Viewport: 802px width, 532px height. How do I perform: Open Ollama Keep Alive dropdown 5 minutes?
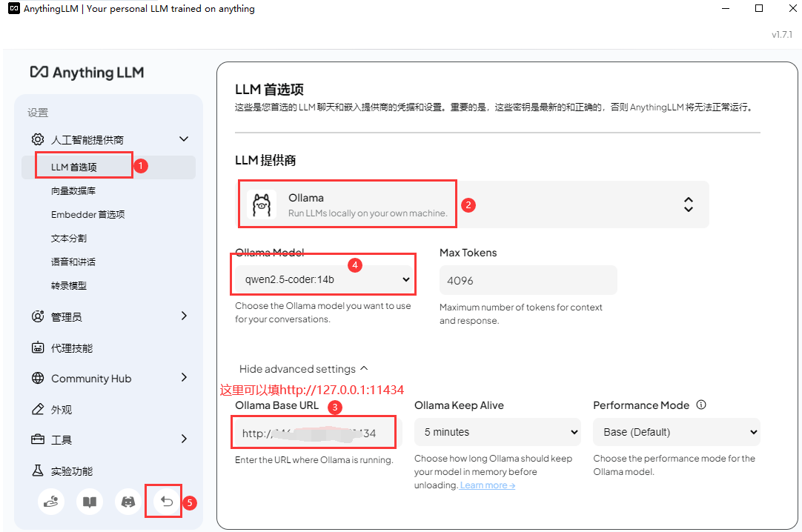(x=497, y=433)
